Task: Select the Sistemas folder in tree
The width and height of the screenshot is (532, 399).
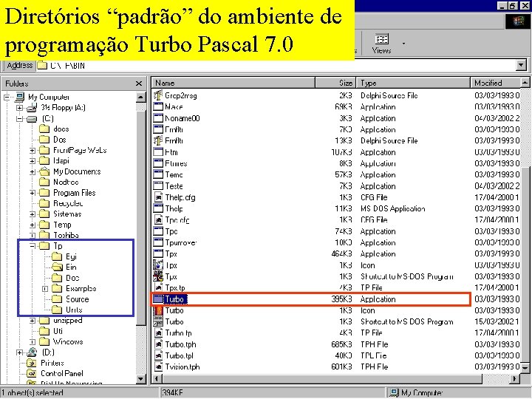Action: [67, 214]
